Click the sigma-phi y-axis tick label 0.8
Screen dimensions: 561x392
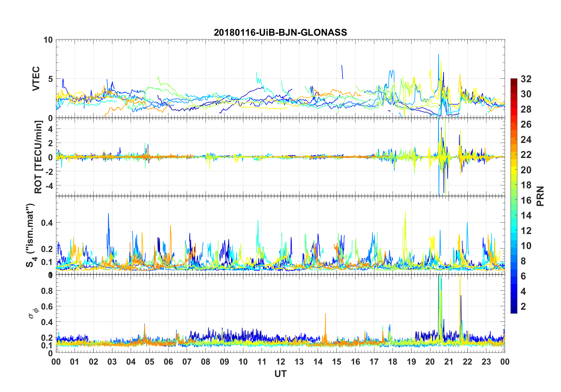click(47, 291)
